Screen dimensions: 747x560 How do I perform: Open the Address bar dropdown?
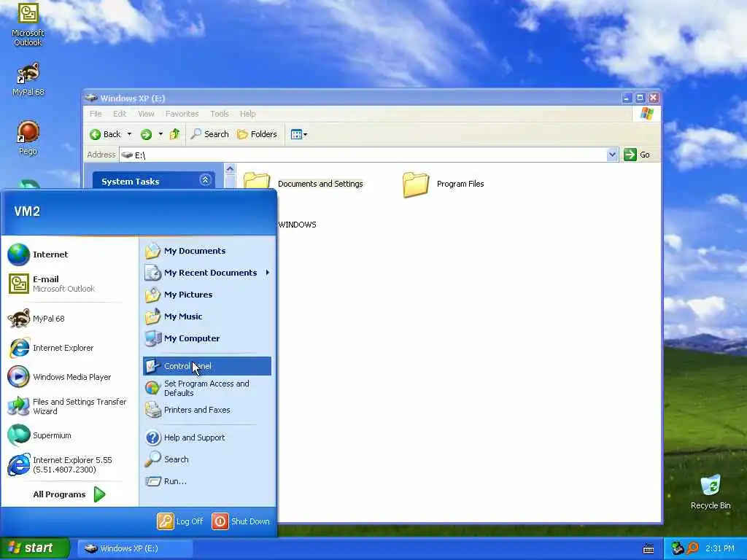click(x=612, y=155)
